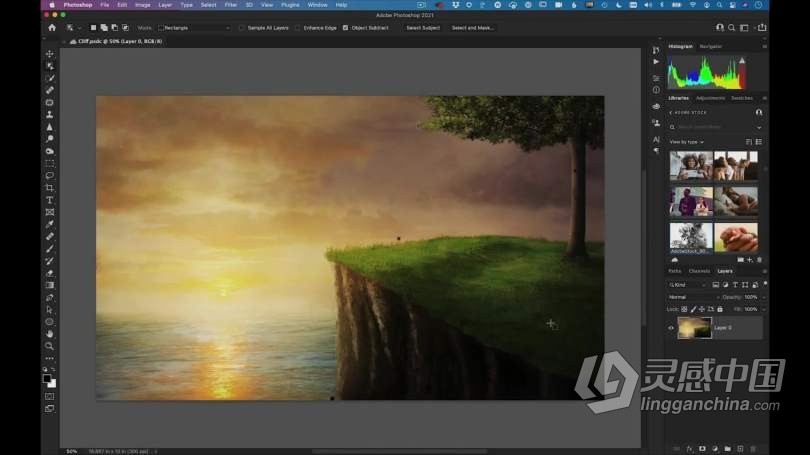This screenshot has width=810, height=455.
Task: Toggle lock transparent pixels
Action: pos(684,309)
